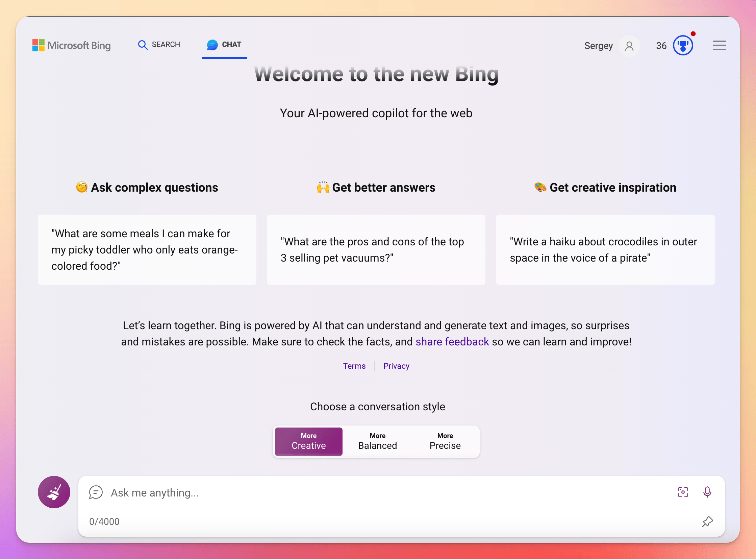Viewport: 756px width, 559px height.
Task: Try the crocodile haiku pirate prompt
Action: [x=605, y=250]
